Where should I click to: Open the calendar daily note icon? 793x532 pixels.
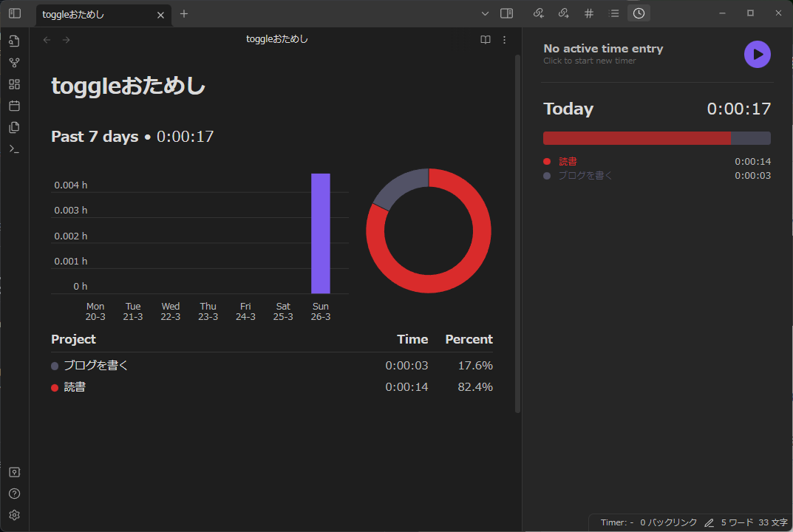click(x=15, y=106)
